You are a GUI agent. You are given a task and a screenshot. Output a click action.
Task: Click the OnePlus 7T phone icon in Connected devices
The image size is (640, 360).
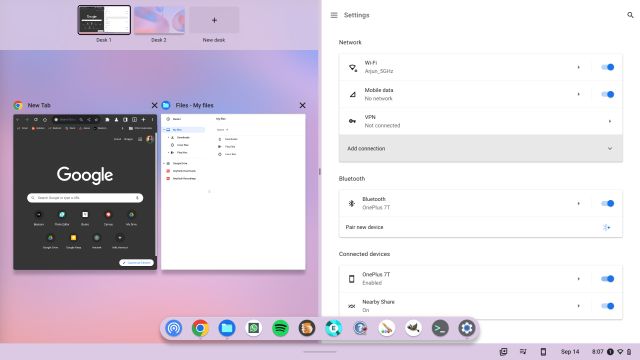(x=351, y=279)
